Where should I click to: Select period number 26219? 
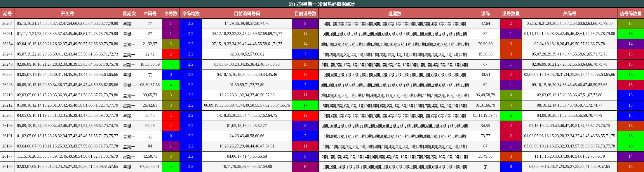point(7,95)
